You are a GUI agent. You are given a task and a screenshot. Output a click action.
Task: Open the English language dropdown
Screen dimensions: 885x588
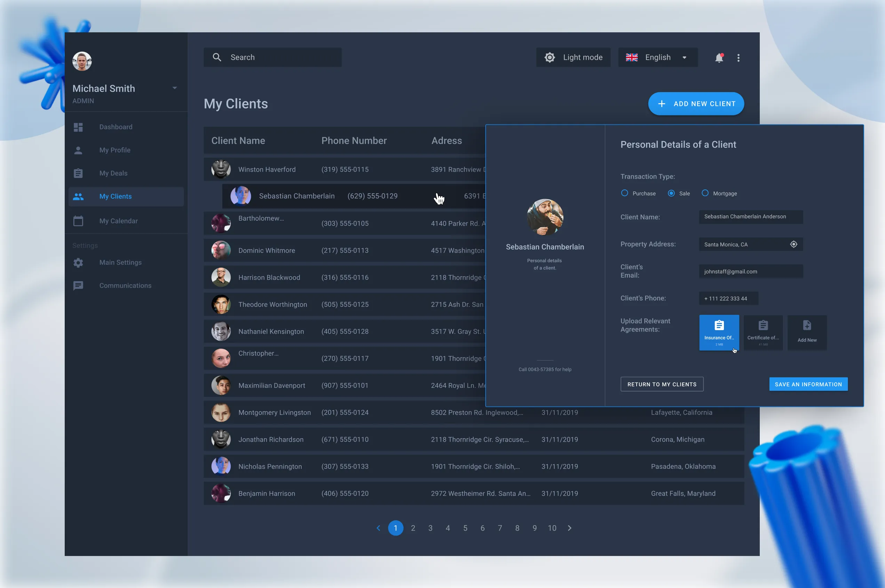657,57
